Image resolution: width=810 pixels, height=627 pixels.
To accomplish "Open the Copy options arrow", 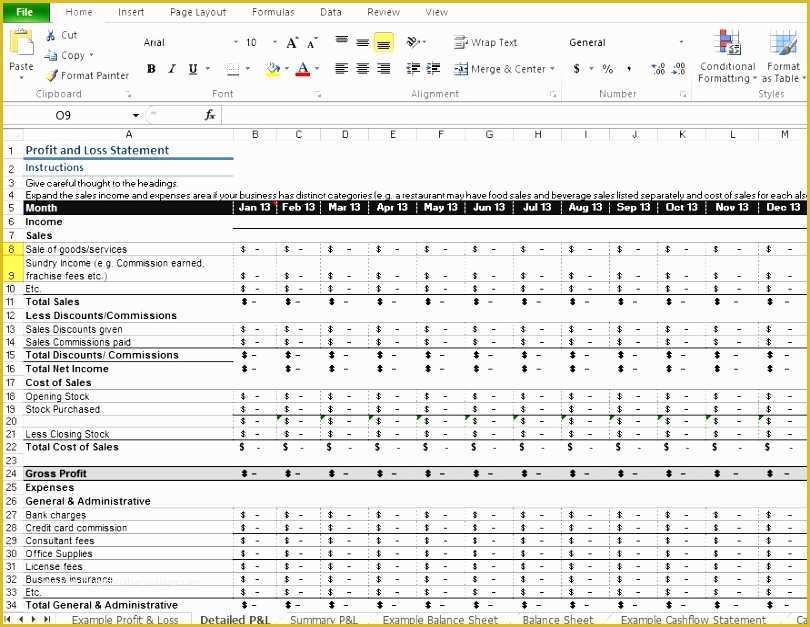I will pyautogui.click(x=91, y=55).
